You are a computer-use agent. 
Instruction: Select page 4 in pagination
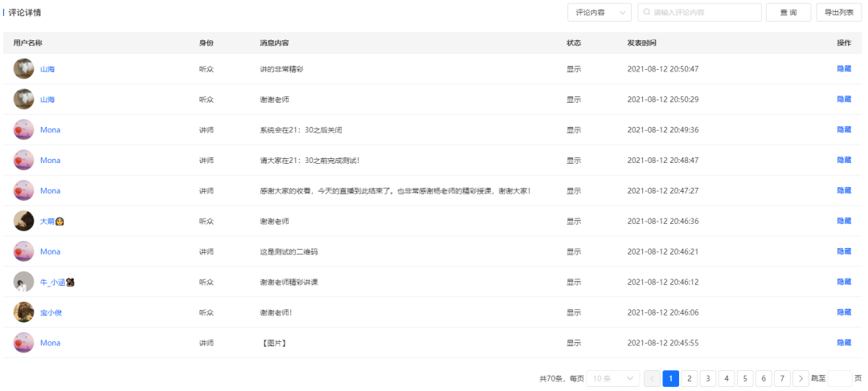727,379
